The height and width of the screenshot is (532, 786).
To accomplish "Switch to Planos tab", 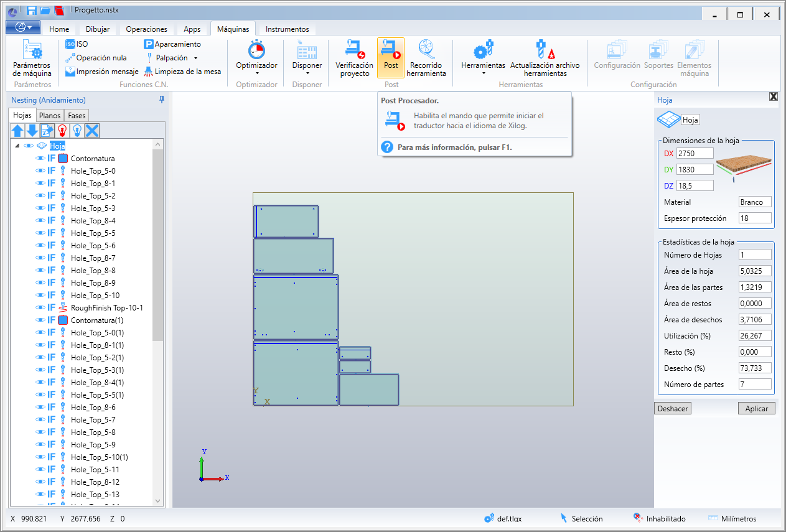I will click(x=50, y=116).
